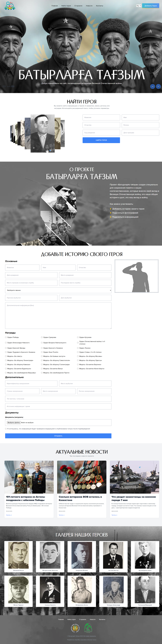This screenshot has height=644, width=162.
Task: Click the 'Год рождения' search field
Action: coord(101,133)
